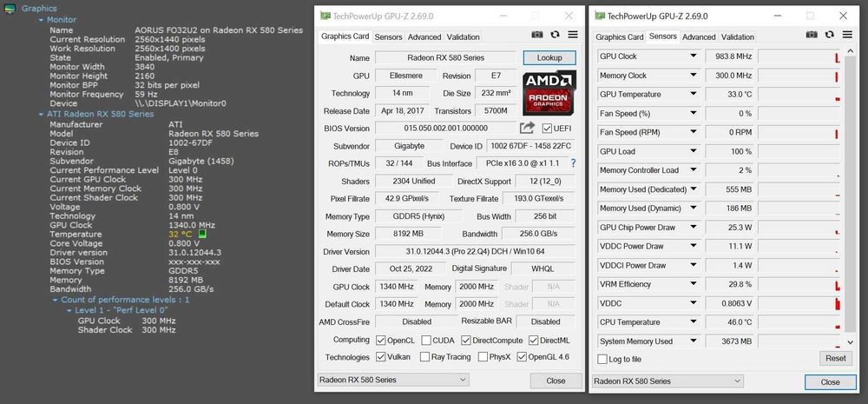The height and width of the screenshot is (404, 868).
Task: Click the GPU name field Radeon RX 580 Series
Action: tap(445, 57)
